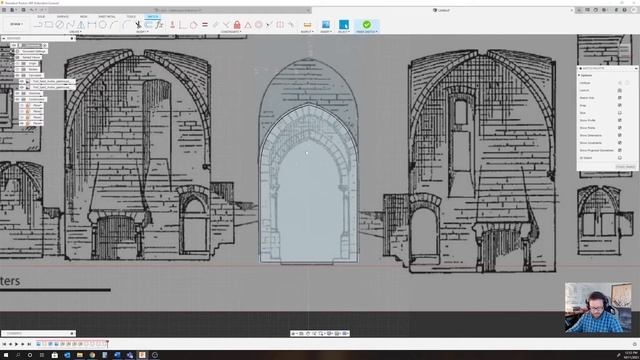Open Display Settings in navigation bar
The image size is (640, 360).
[x=329, y=333]
